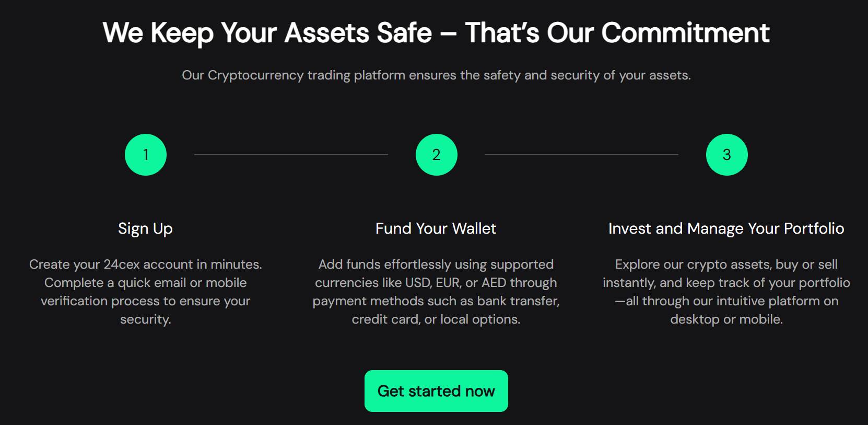Click the Fund Your Wallet heading
The image size is (868, 425).
[436, 228]
